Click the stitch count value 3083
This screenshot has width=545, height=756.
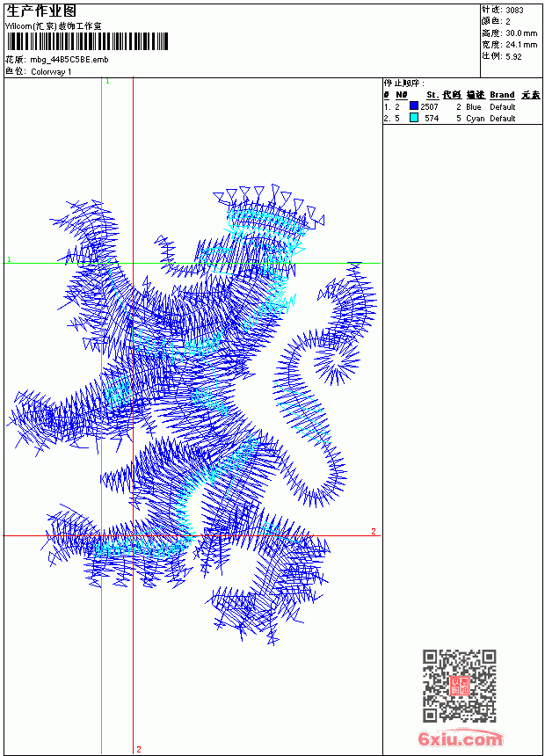(x=514, y=11)
